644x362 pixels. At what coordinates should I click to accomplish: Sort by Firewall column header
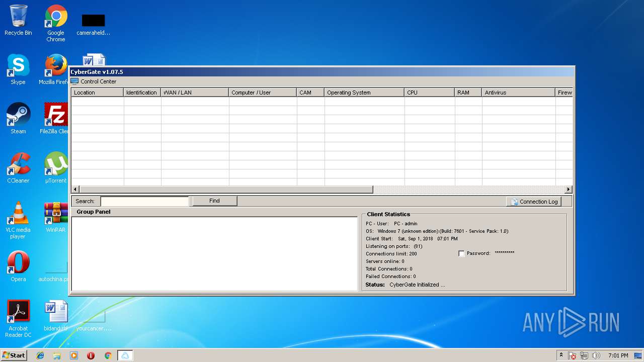coord(564,93)
